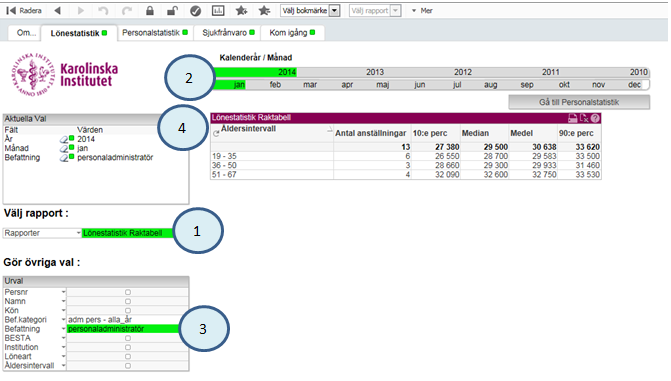Viewport: 671px width, 381px height.
Task: Lock selections with the closed padlock icon
Action: (x=149, y=11)
